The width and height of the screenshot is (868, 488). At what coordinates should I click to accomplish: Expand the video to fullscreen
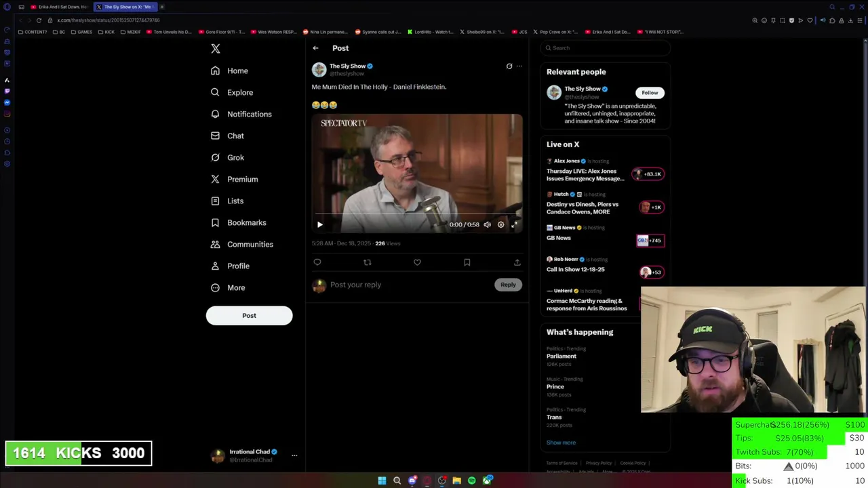tap(515, 224)
